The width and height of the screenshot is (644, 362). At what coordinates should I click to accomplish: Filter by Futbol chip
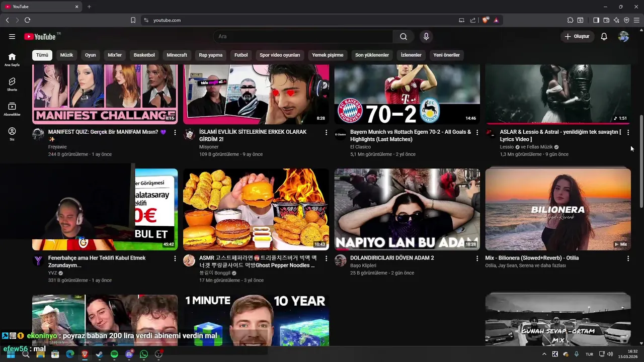coord(241,55)
